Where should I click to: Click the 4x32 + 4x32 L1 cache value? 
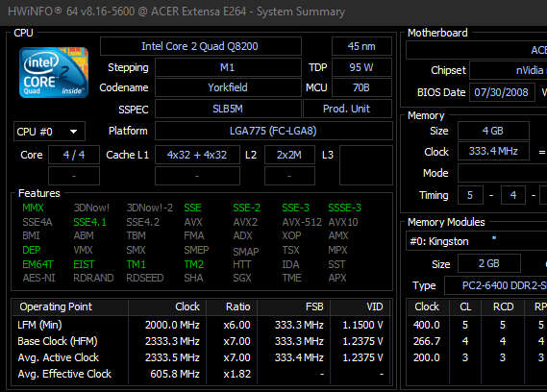197,155
